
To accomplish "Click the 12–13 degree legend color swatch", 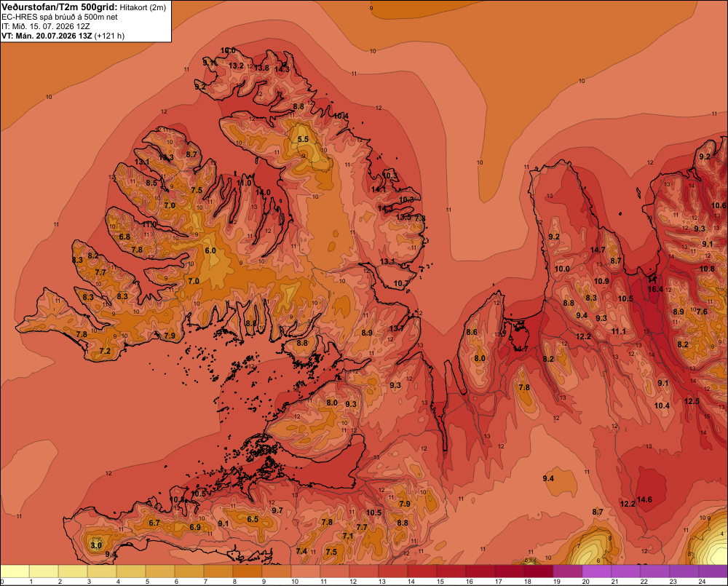I will pyautogui.click(x=364, y=571).
